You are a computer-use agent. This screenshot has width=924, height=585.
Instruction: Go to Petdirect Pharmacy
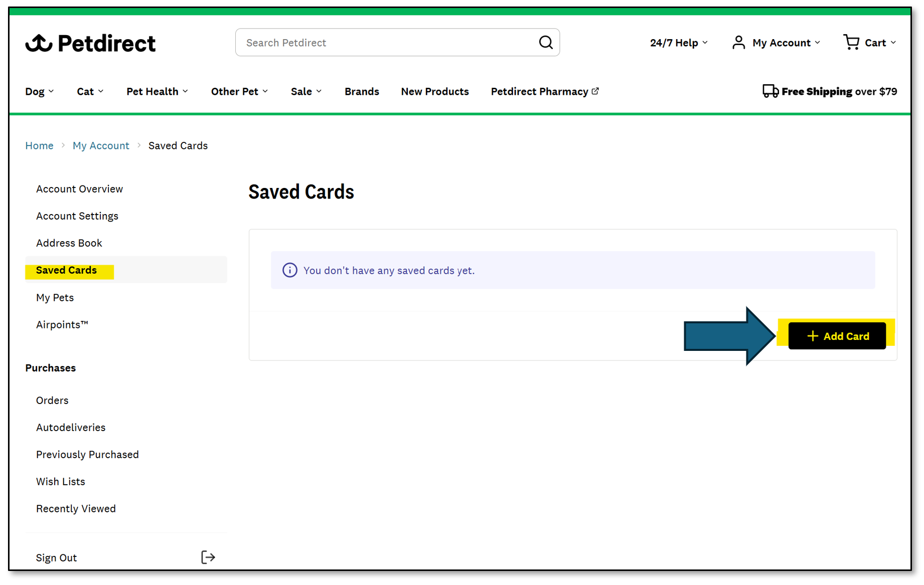545,91
